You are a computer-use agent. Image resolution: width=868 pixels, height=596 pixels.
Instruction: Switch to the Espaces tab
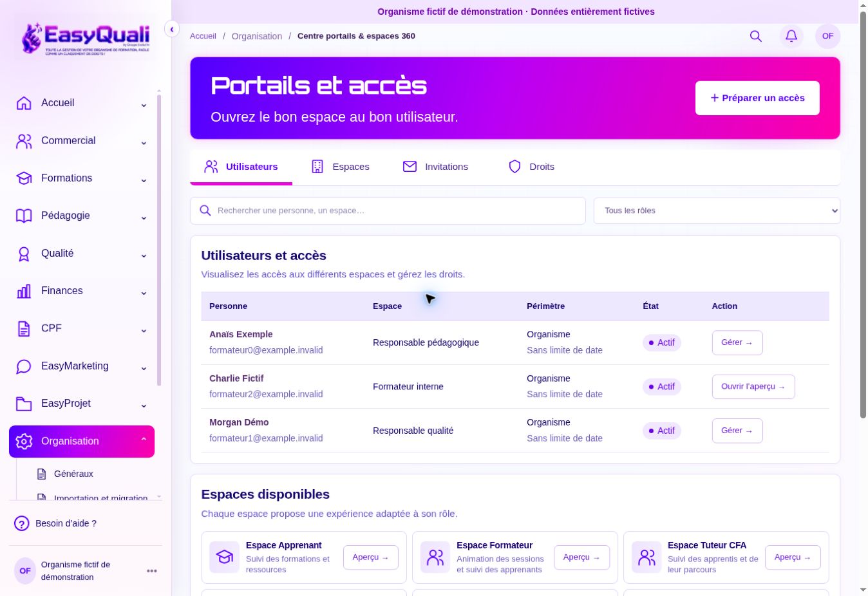point(340,167)
